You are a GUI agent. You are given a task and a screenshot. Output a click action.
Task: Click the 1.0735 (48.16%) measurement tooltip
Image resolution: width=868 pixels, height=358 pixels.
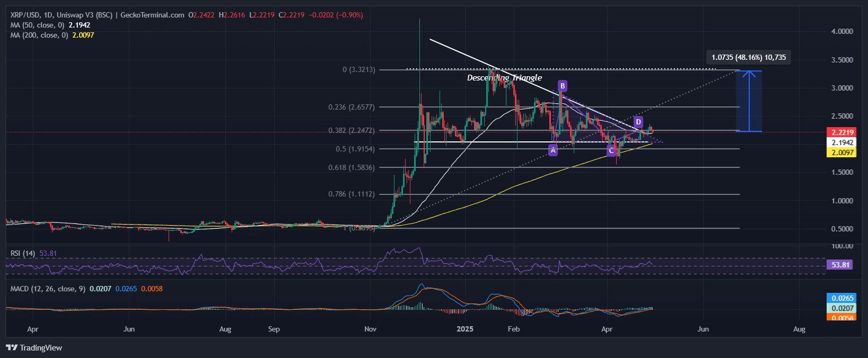click(749, 57)
